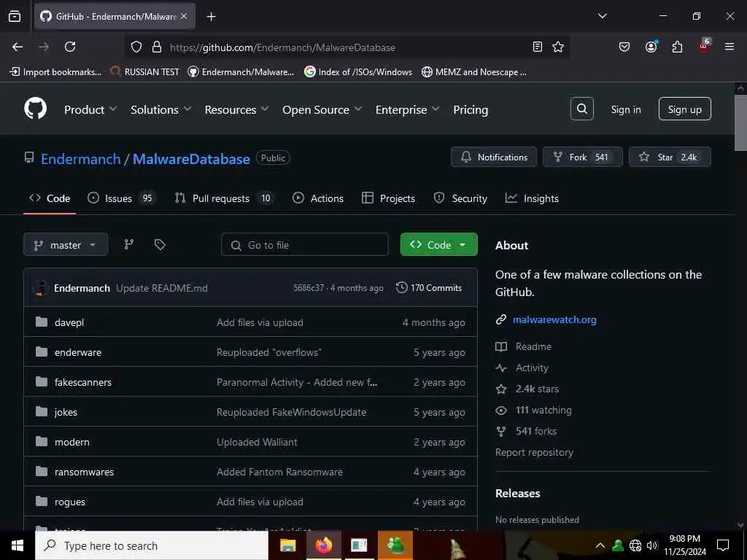Switch to the Insights tab

click(x=532, y=198)
